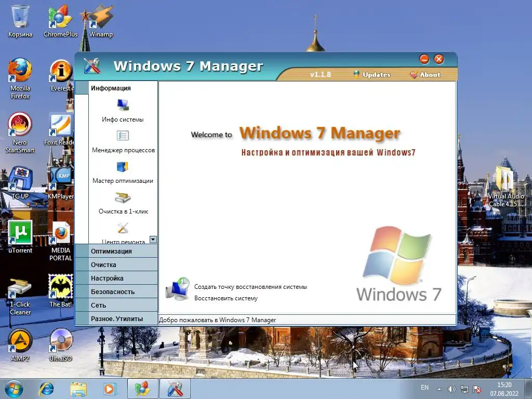Select the Информация sidebar section
Viewport: 532px width, 399px height.
click(x=116, y=88)
